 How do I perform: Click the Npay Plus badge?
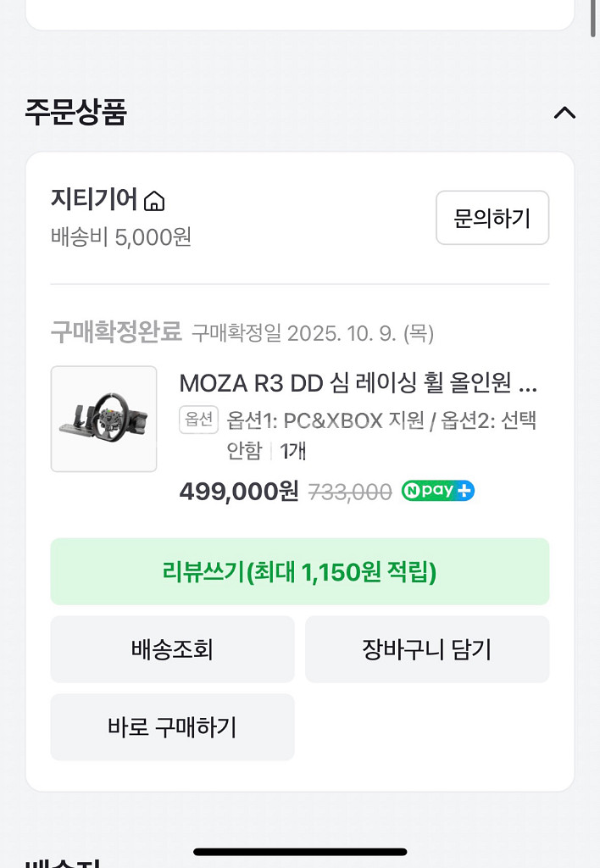(x=437, y=491)
